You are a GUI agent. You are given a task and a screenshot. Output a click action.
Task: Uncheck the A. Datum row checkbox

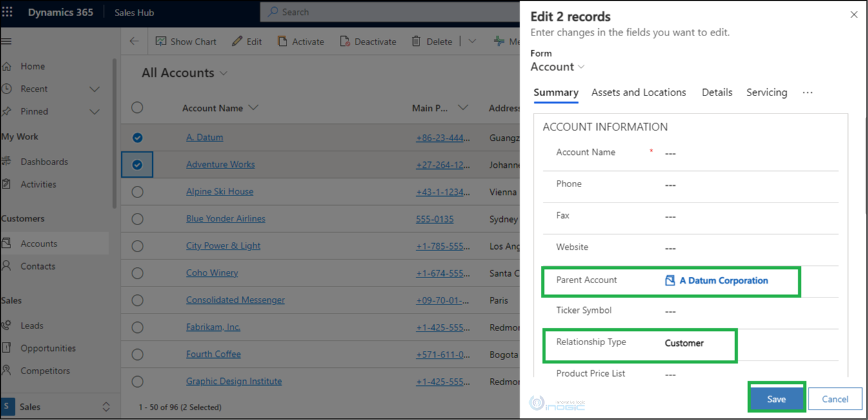point(137,137)
